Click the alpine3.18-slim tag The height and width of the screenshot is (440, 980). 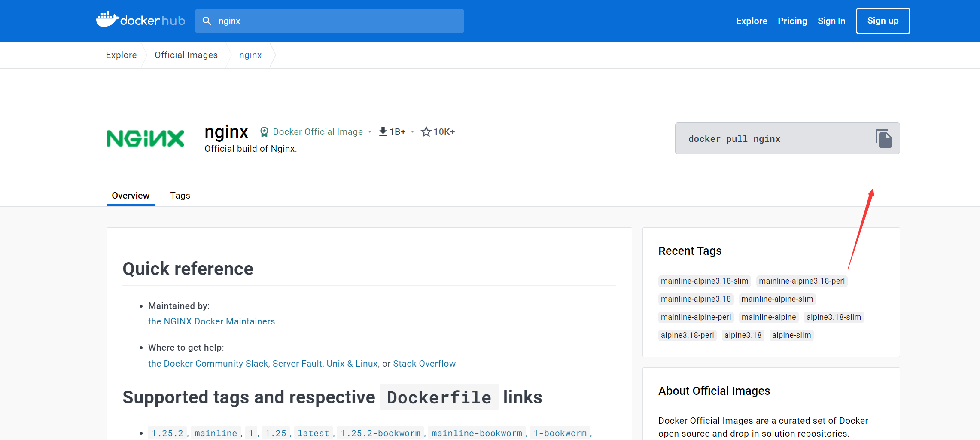(x=834, y=317)
